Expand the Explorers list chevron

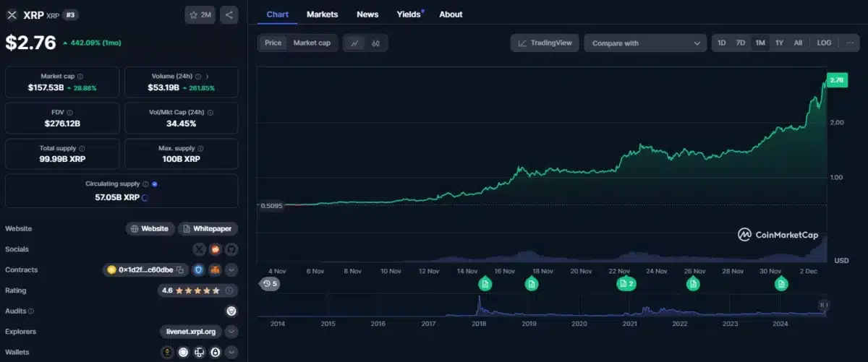(x=231, y=332)
